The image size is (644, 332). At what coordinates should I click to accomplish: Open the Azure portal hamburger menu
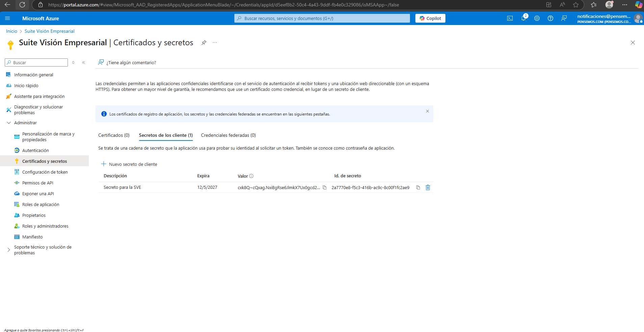(x=7, y=18)
